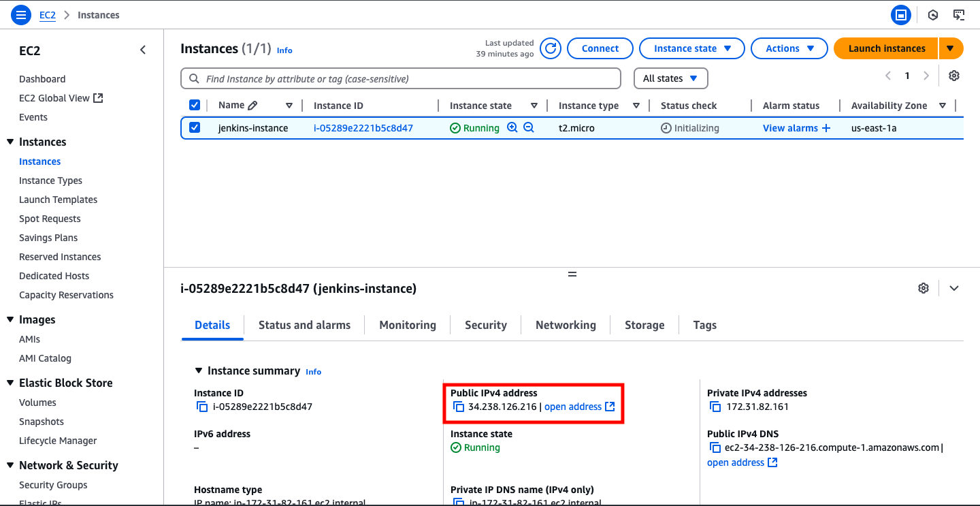The height and width of the screenshot is (506, 980).
Task: Copy the Public IPv4 address 34.238.126.216
Action: pyautogui.click(x=459, y=407)
